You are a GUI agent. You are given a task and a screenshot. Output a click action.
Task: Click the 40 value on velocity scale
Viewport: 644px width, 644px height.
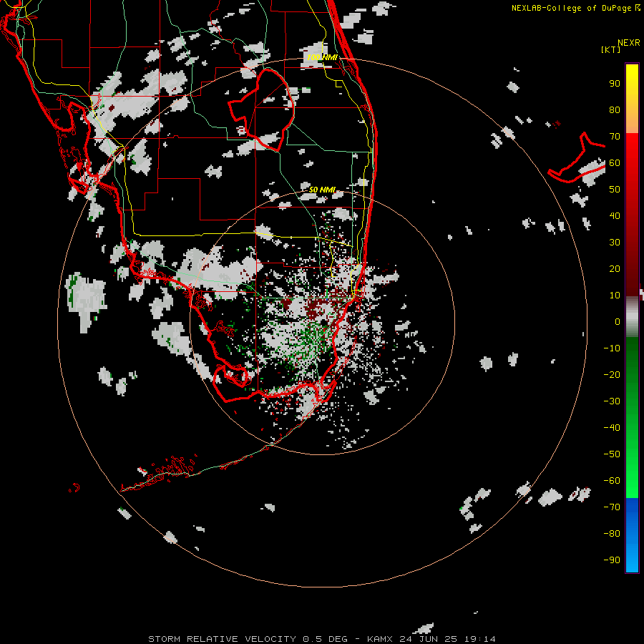(x=615, y=215)
